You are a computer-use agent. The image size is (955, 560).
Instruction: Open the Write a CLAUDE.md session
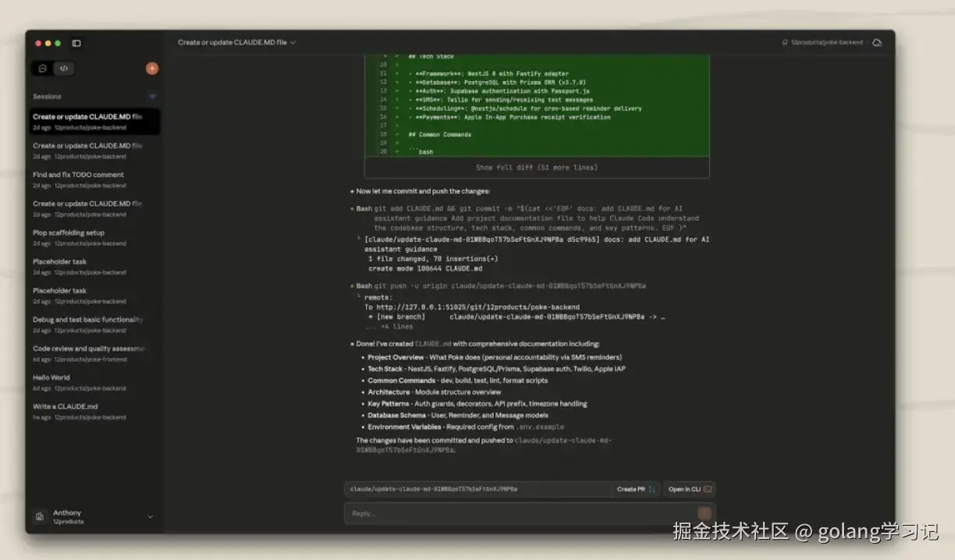(95, 411)
